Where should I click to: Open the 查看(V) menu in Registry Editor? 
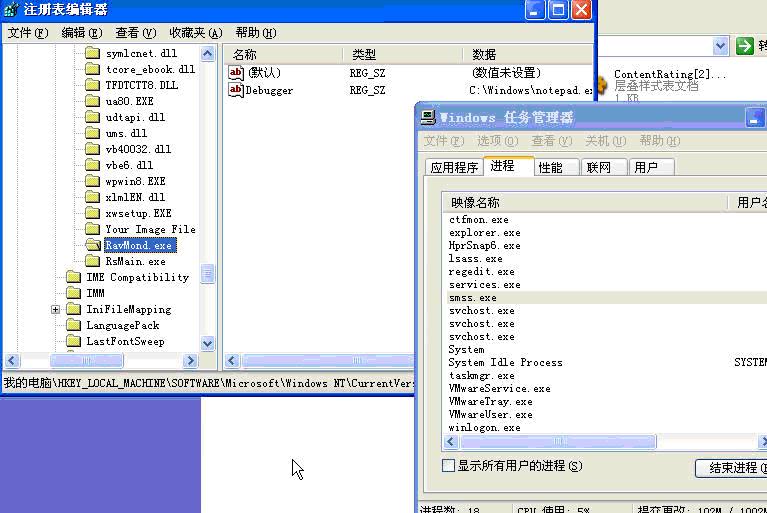(x=135, y=33)
